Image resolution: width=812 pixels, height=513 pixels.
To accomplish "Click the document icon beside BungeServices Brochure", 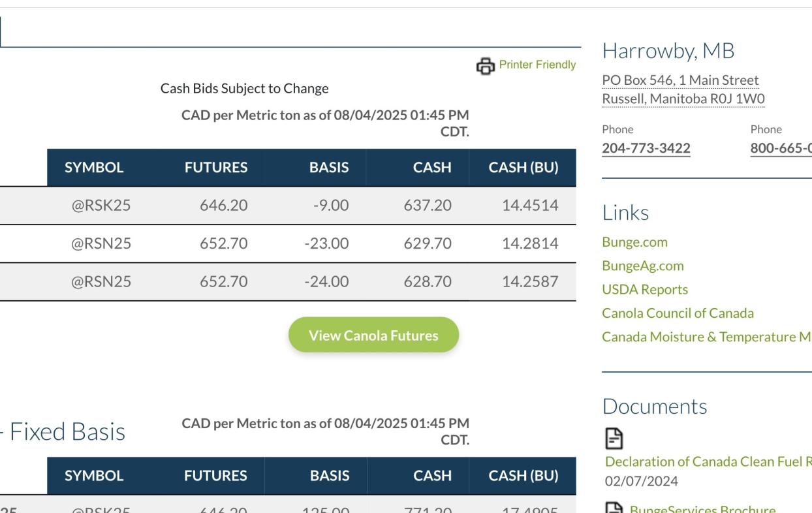I will click(614, 509).
